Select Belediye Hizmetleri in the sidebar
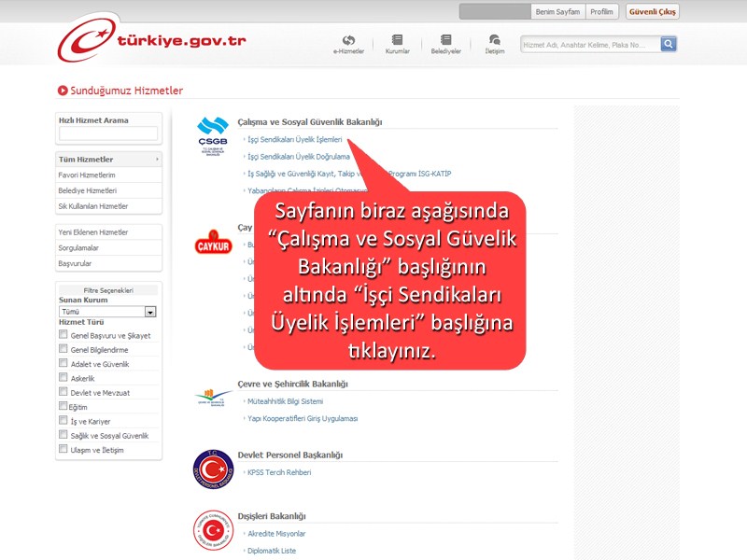Image resolution: width=747 pixels, height=560 pixels. point(108,191)
